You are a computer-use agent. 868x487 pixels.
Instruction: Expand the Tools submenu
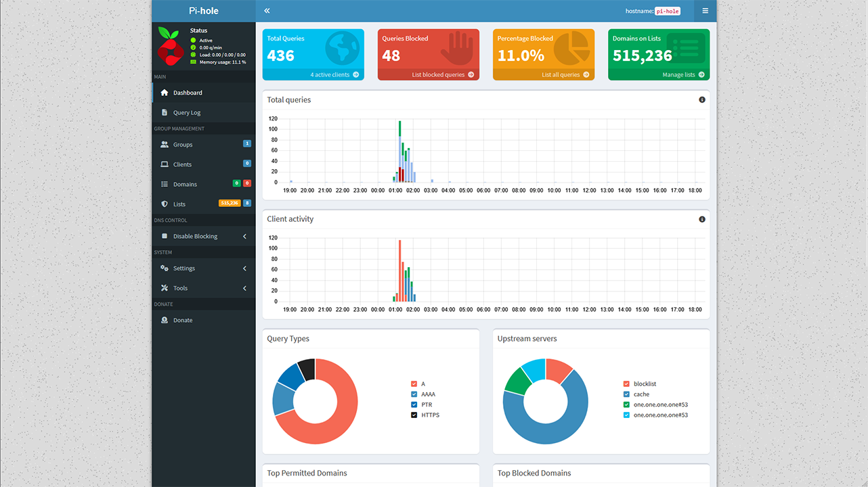coord(244,288)
